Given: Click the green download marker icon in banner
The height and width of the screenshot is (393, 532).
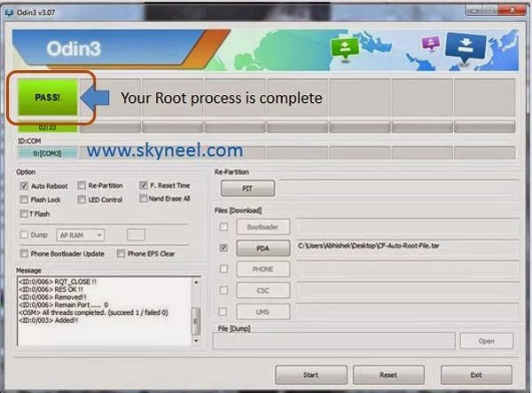Looking at the screenshot, I should pyautogui.click(x=345, y=49).
